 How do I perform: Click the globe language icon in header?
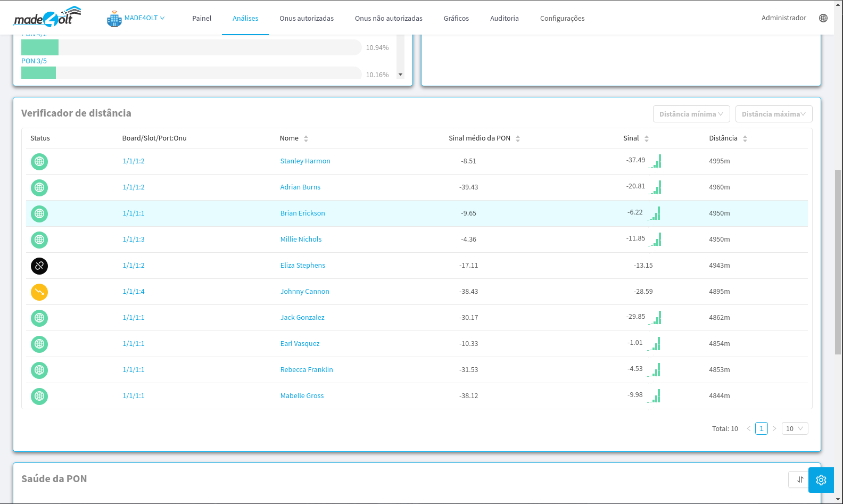[823, 18]
